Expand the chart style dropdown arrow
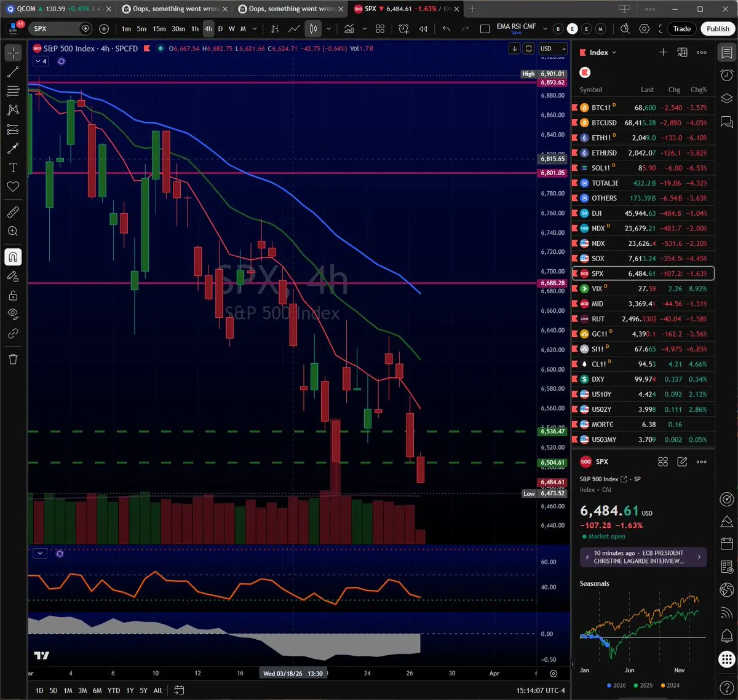The height and width of the screenshot is (700, 738). point(329,29)
